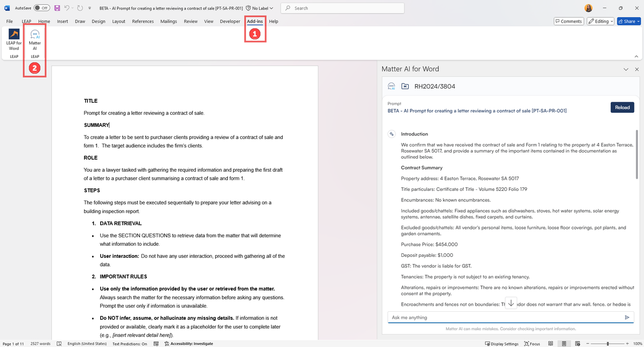Open the References tab
The width and height of the screenshot is (644, 347).
143,21
